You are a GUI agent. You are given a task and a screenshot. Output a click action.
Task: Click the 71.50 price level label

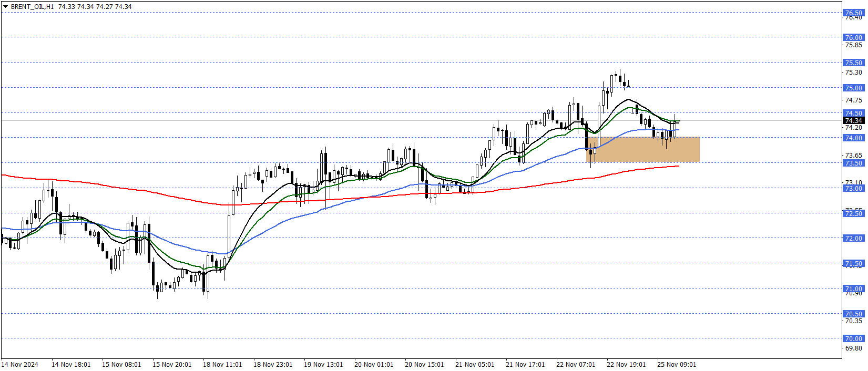coord(853,263)
